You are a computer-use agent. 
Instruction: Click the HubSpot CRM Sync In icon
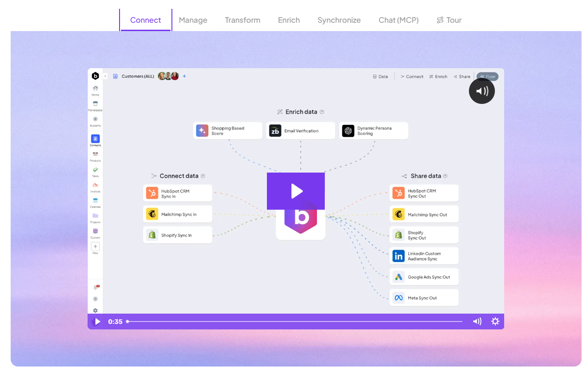coord(152,193)
